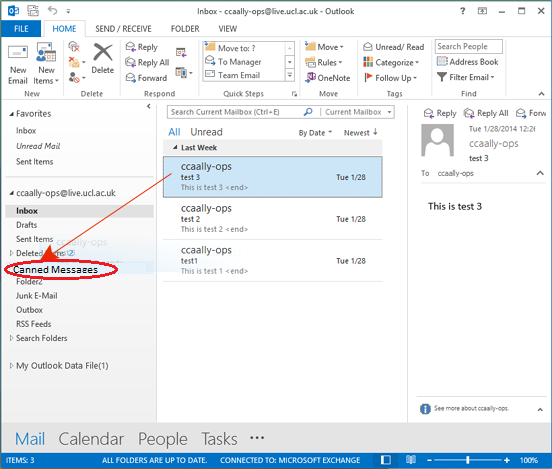Adjust the zoom slider
Image resolution: width=552 pixels, height=469 pixels.
point(468,460)
